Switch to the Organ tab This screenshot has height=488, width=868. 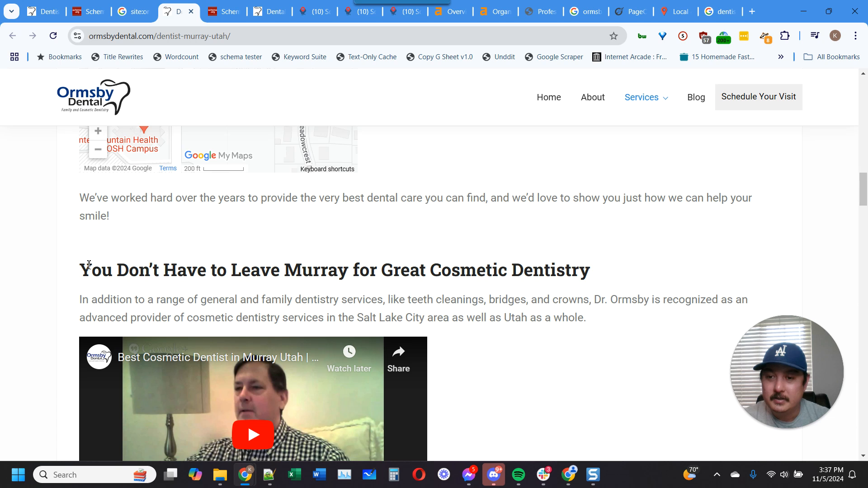(495, 12)
